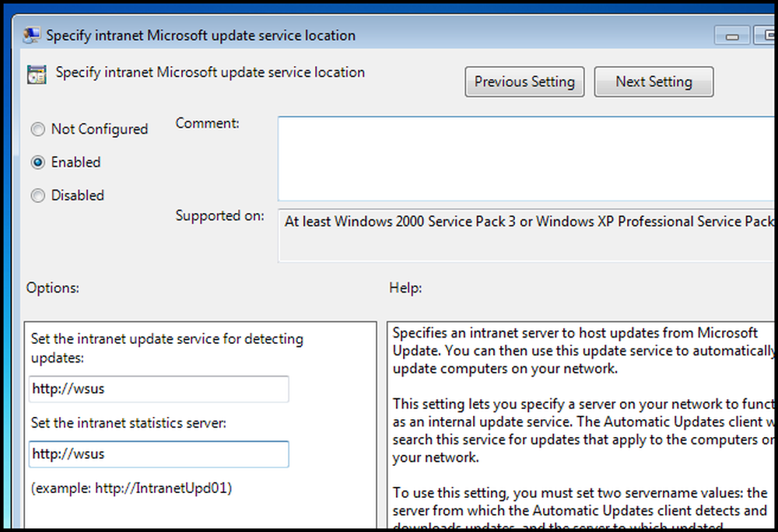Screen dimensions: 778x532
Task: Focus the intranet statistics server field
Action: tap(159, 454)
